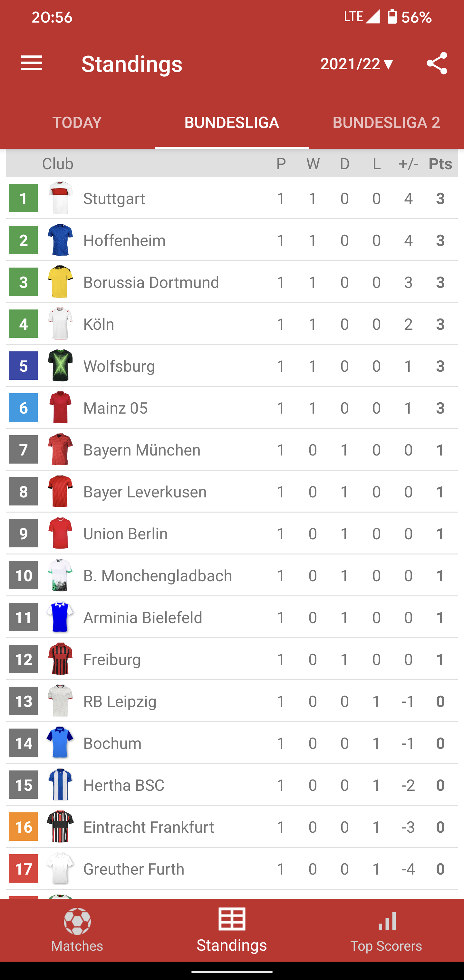This screenshot has width=464, height=980.
Task: Tap the green rank 1 badge
Action: pos(24,198)
